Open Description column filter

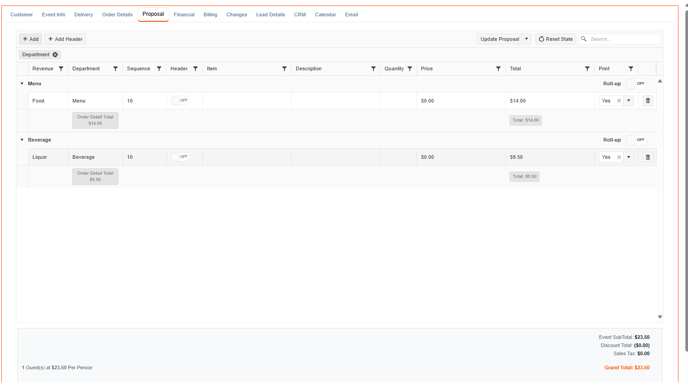click(x=373, y=69)
